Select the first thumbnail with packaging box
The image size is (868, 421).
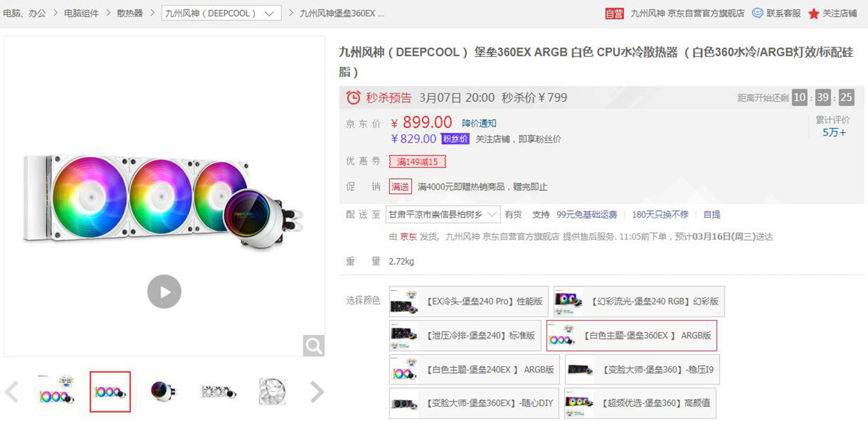[56, 391]
